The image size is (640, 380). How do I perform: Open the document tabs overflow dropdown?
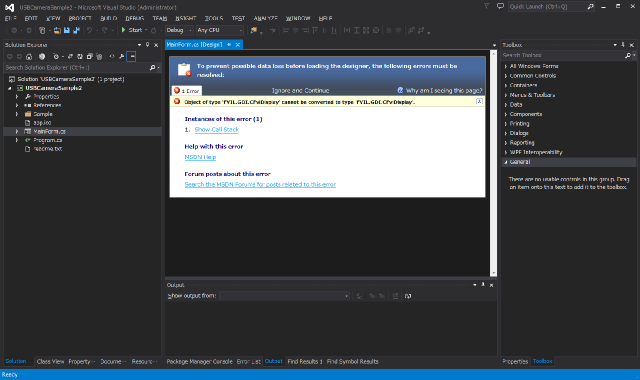coord(494,45)
